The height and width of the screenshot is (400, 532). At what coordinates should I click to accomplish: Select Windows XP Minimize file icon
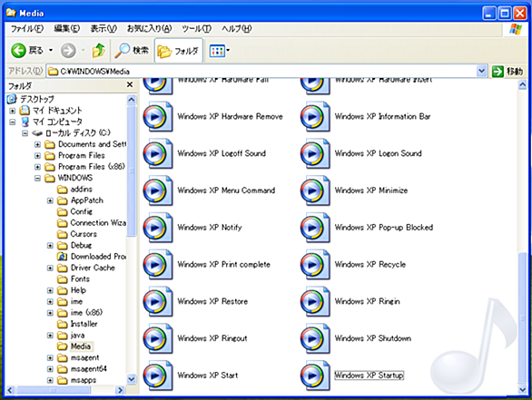[315, 190]
